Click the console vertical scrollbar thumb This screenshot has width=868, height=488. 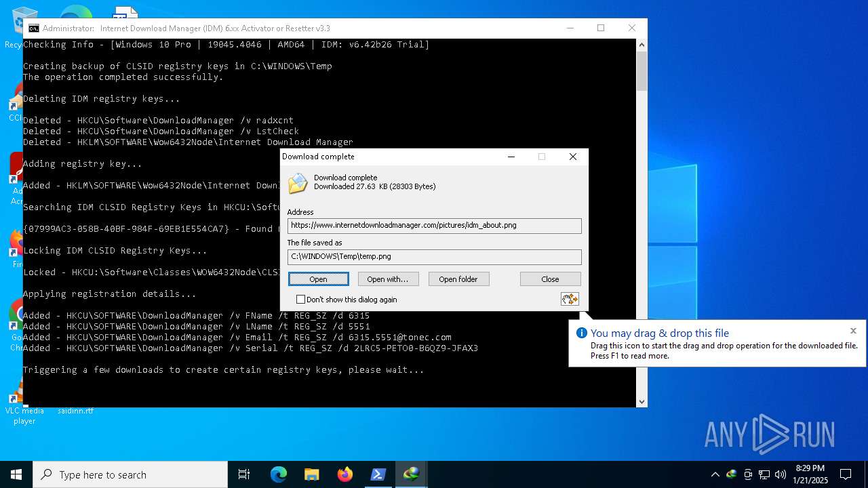[x=642, y=71]
